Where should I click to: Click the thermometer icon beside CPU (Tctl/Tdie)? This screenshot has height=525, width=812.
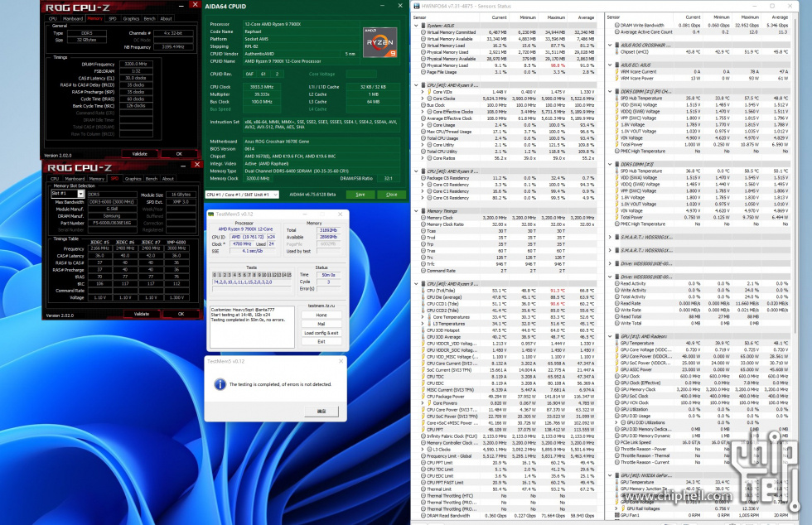[x=423, y=291]
